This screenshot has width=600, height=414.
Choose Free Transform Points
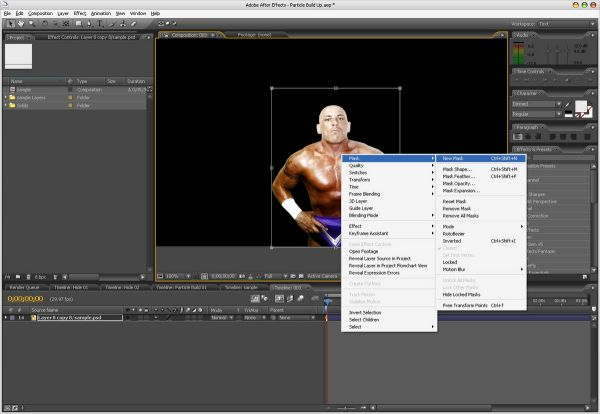(x=481, y=305)
